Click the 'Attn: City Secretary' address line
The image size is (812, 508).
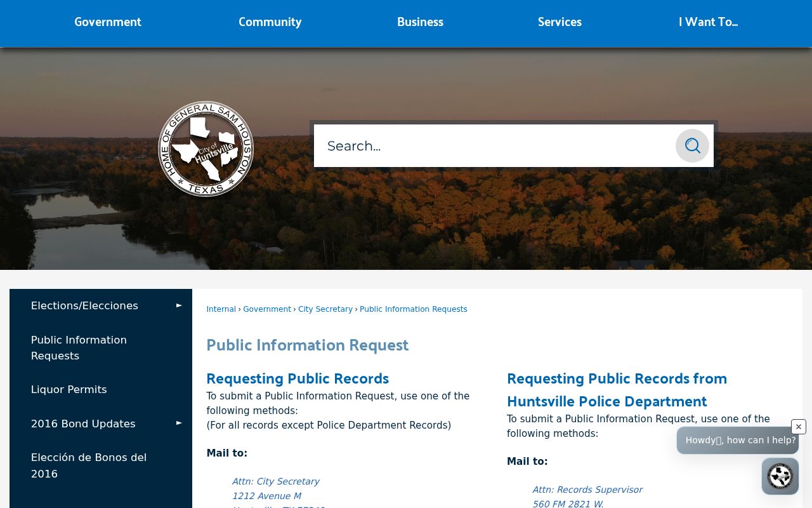point(275,481)
